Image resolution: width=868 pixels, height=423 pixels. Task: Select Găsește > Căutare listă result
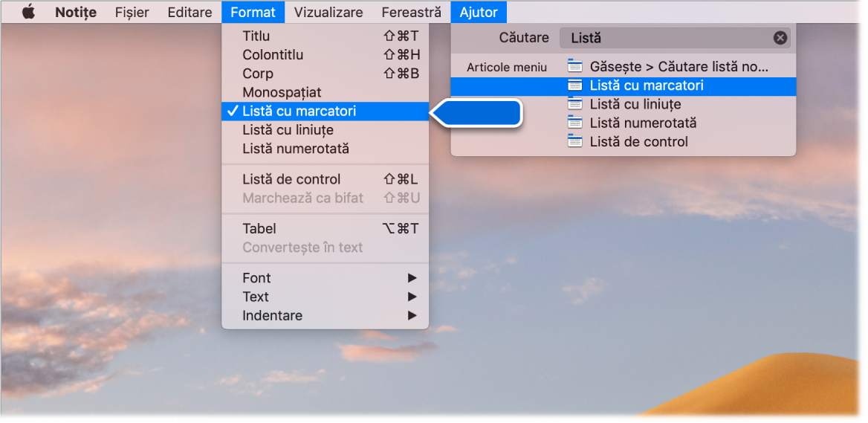pos(624,67)
